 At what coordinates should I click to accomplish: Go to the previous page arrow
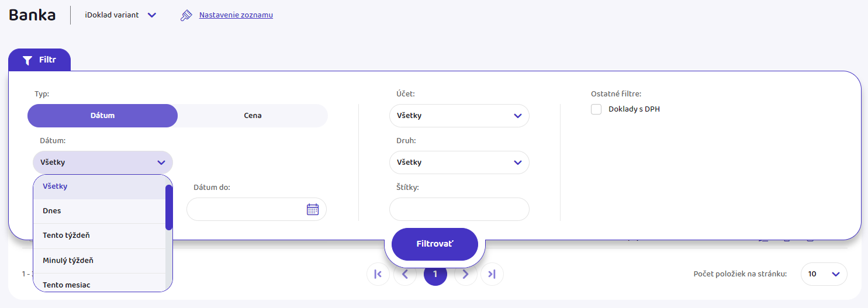click(405, 274)
